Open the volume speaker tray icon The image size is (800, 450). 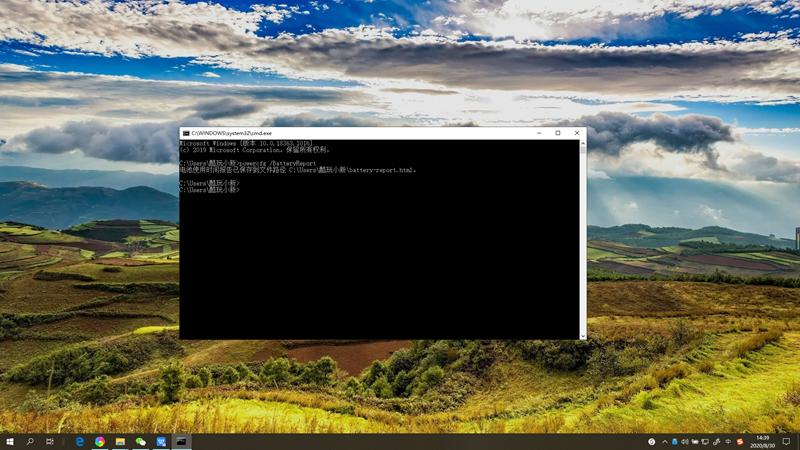[x=685, y=442]
